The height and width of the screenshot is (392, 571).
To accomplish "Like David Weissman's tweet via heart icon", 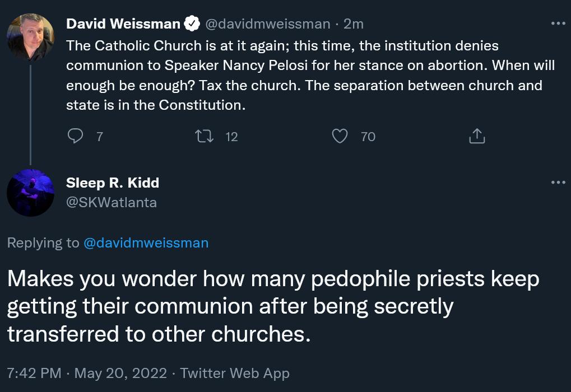I will [340, 136].
